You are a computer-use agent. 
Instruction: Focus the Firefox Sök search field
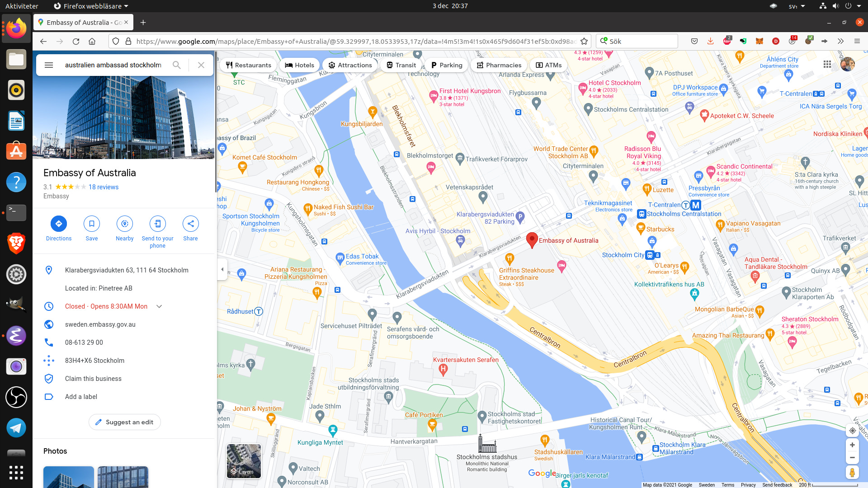(x=637, y=41)
